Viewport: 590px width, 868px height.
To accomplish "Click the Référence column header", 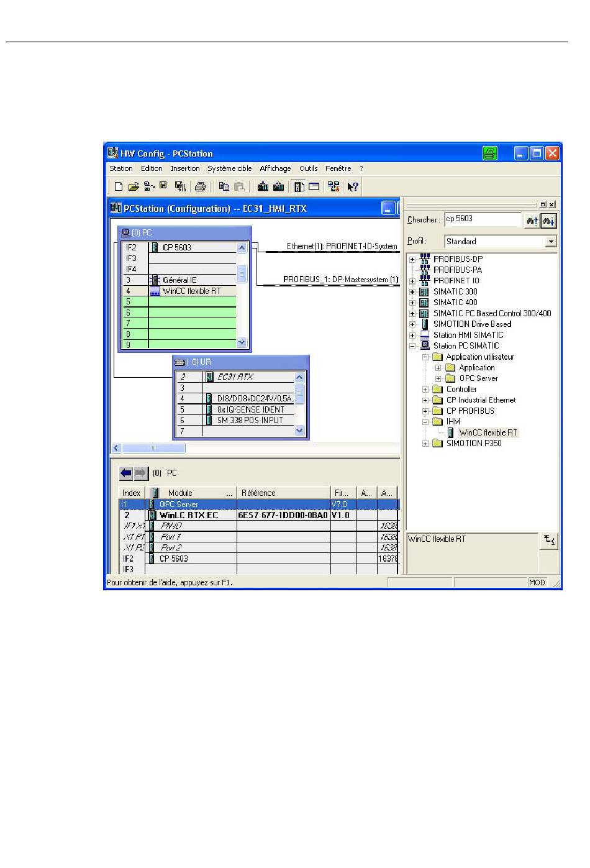I will pyautogui.click(x=284, y=493).
